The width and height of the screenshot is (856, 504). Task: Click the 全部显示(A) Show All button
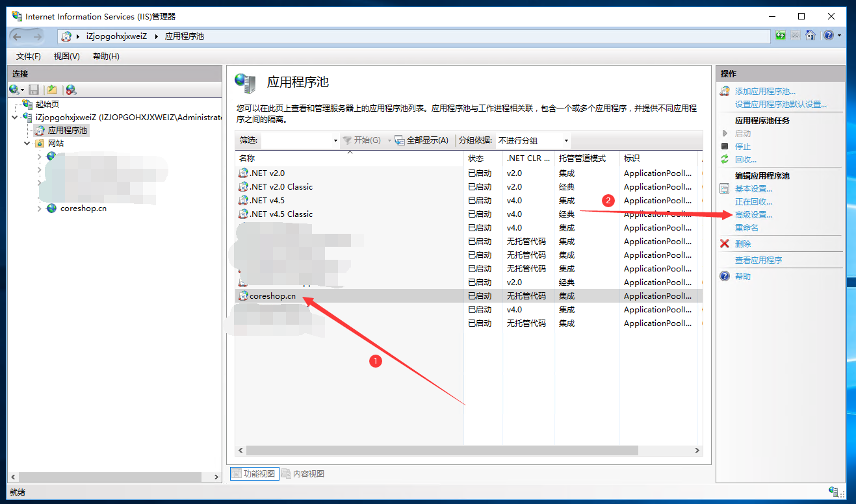421,140
